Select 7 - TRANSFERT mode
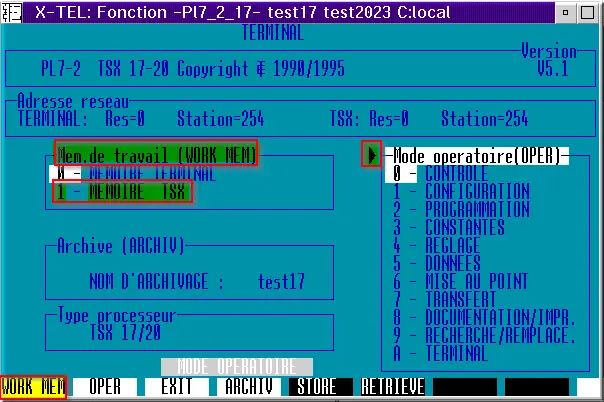Image resolution: width=604 pixels, height=402 pixels. click(x=445, y=300)
